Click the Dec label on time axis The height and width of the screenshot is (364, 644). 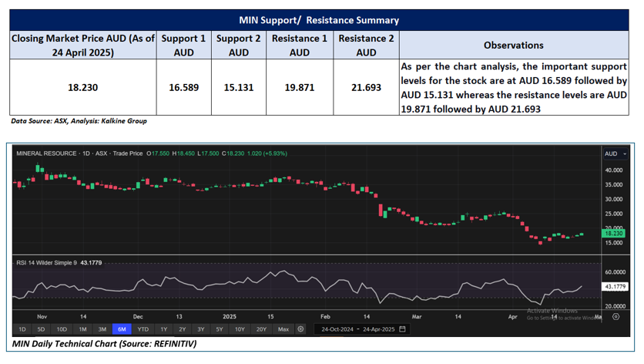click(x=138, y=317)
